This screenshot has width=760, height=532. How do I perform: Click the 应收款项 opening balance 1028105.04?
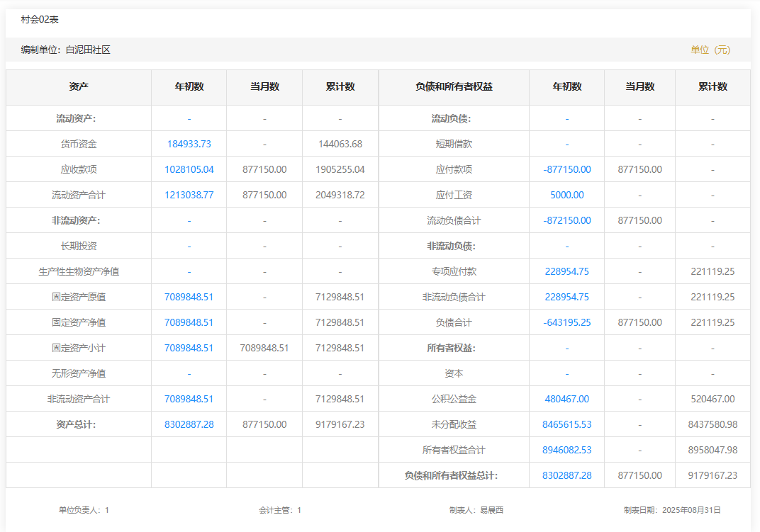click(x=189, y=169)
